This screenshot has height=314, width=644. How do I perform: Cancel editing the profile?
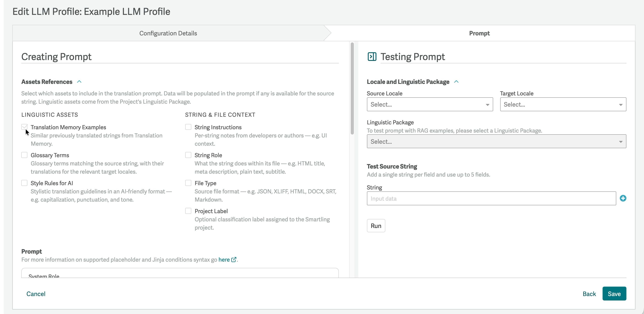[x=36, y=294]
